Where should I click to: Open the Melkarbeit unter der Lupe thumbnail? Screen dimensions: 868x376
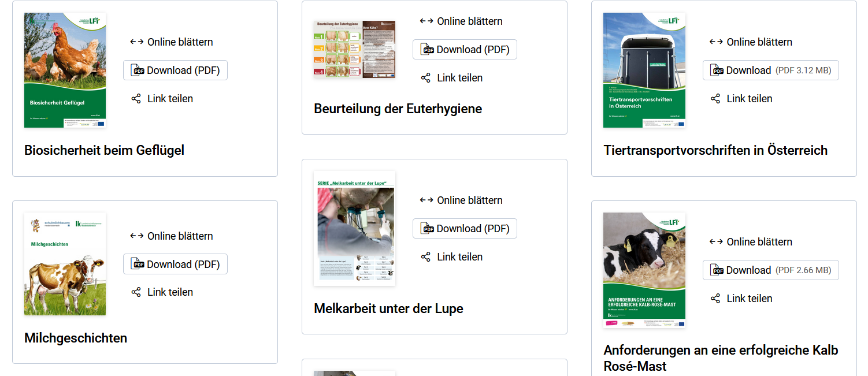pos(354,228)
